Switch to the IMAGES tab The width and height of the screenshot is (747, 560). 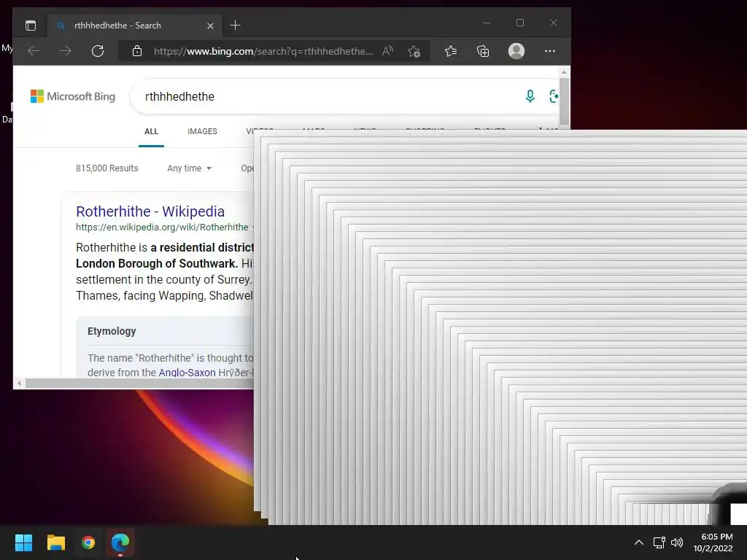(202, 131)
